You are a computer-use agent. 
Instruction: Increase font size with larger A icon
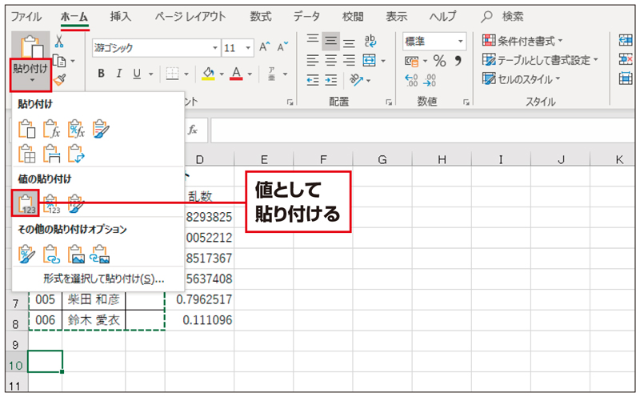[264, 47]
